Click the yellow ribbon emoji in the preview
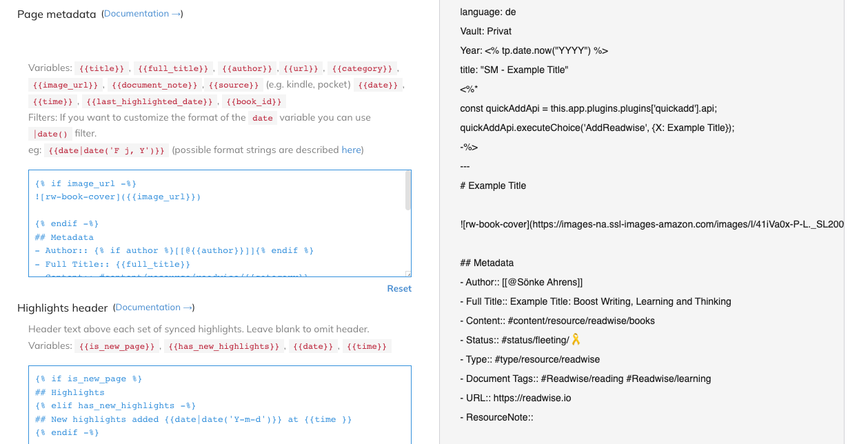 576,340
